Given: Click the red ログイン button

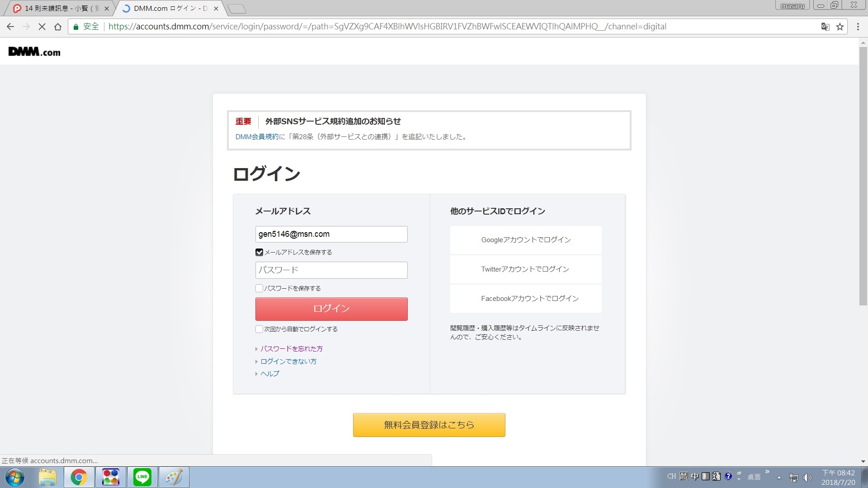Looking at the screenshot, I should 331,309.
